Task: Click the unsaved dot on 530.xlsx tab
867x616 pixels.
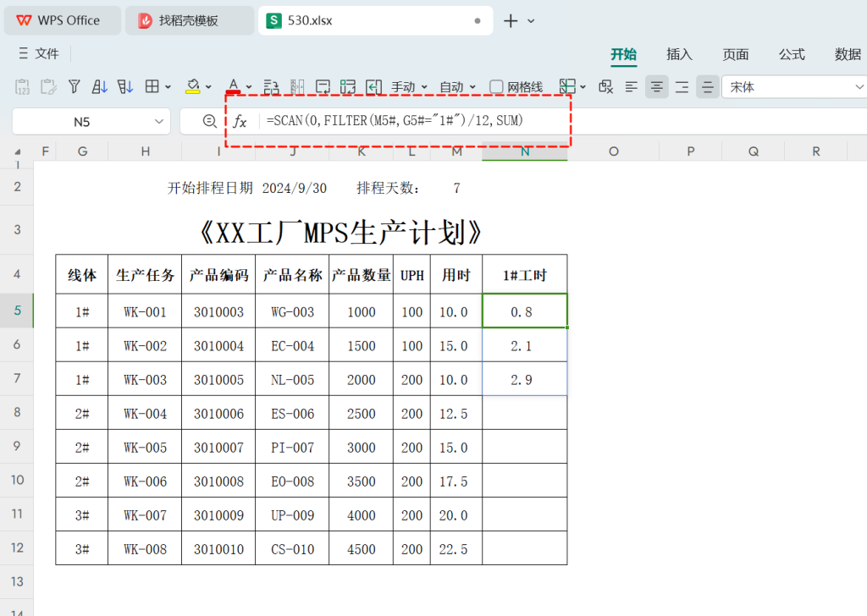Action: point(478,21)
